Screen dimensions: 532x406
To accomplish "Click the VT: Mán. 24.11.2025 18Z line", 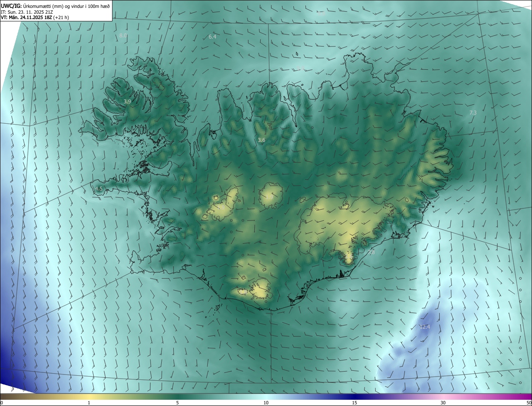I will (x=35, y=17).
